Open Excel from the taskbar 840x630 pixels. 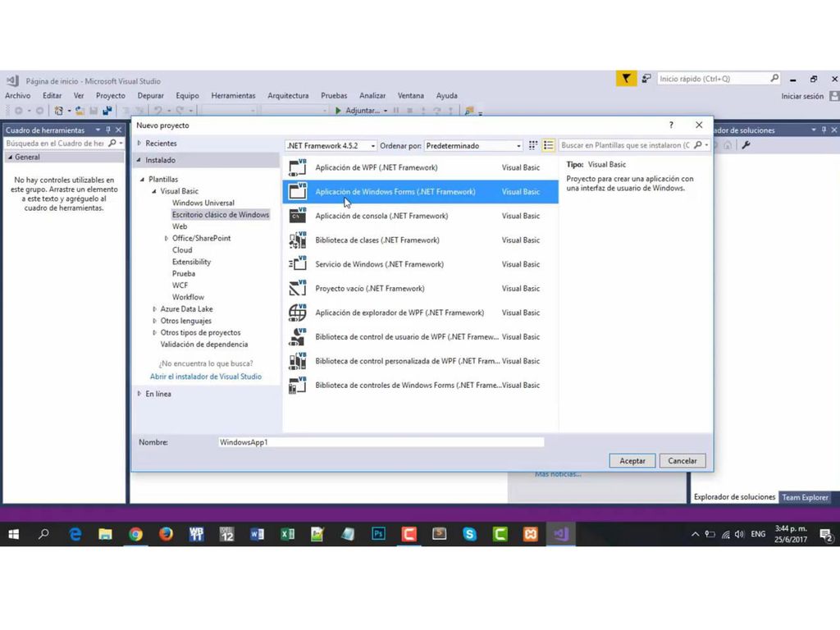[x=288, y=534]
